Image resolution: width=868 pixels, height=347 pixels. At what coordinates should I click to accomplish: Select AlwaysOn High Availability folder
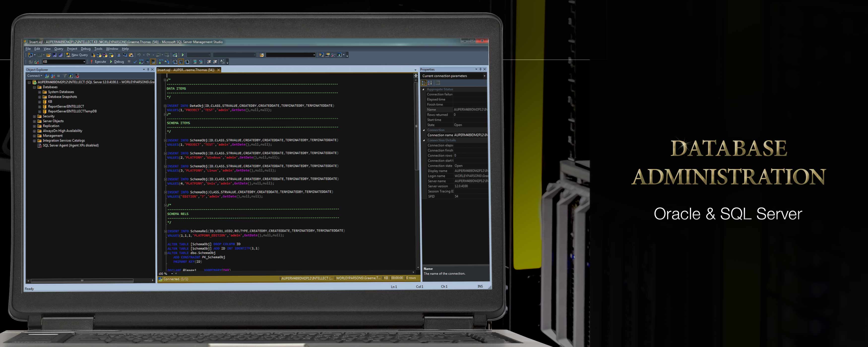[62, 131]
